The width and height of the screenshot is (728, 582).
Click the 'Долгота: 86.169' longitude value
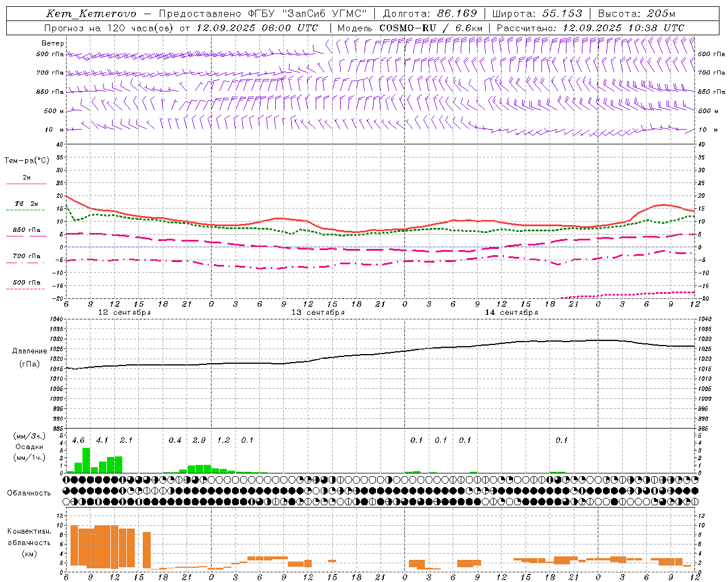430,14
